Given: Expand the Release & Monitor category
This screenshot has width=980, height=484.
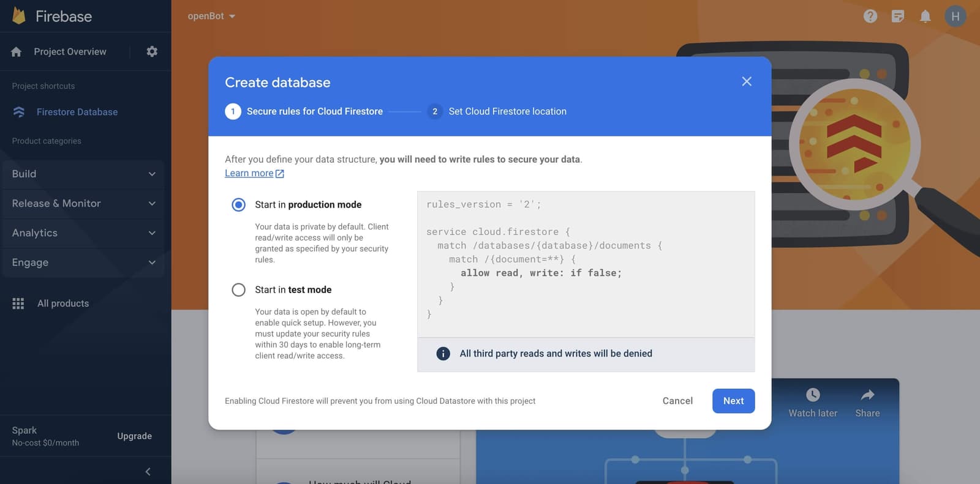Looking at the screenshot, I should [x=83, y=203].
